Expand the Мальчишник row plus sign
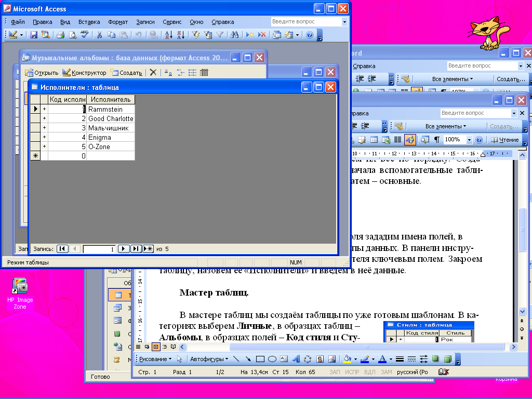This screenshot has width=532, height=399. (44, 128)
